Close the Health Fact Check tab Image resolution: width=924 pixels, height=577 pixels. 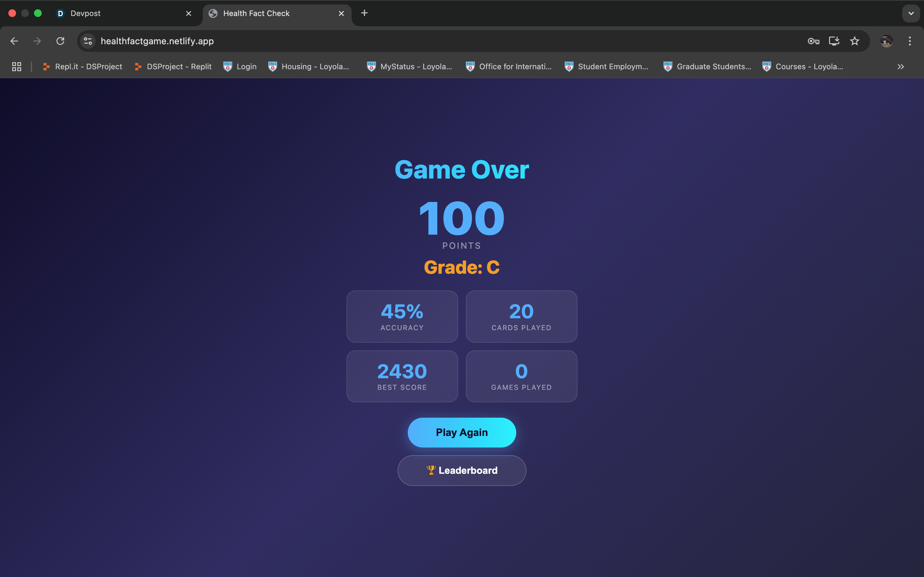tap(341, 13)
